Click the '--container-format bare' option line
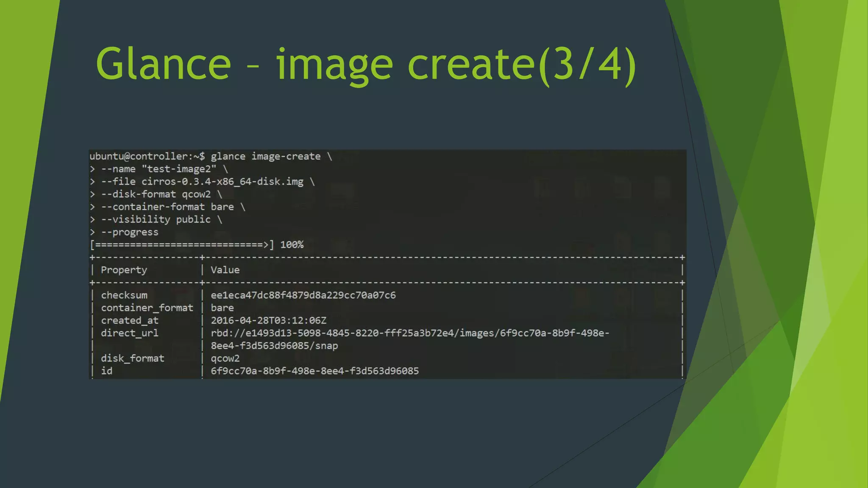Screen dimensions: 868x488 click(167, 207)
